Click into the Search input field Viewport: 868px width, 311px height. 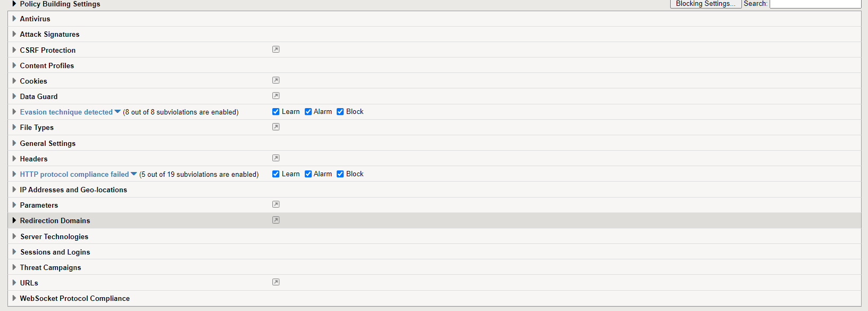(815, 4)
